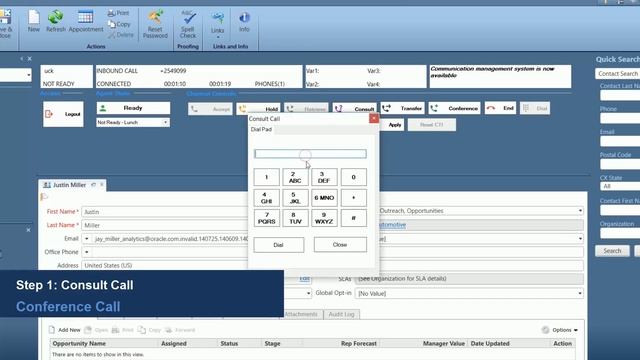Switch to the Attachments tab
This screenshot has width=640, height=360.
click(x=301, y=314)
